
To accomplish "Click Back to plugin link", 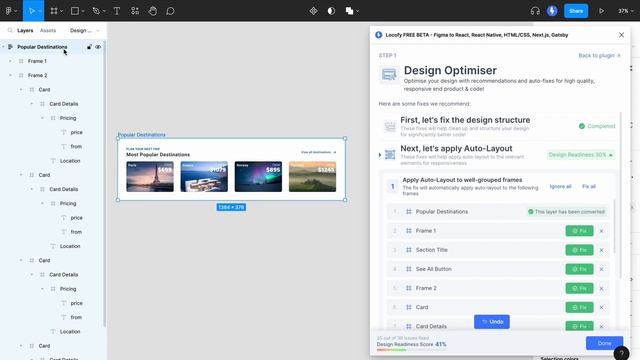I will click(599, 56).
